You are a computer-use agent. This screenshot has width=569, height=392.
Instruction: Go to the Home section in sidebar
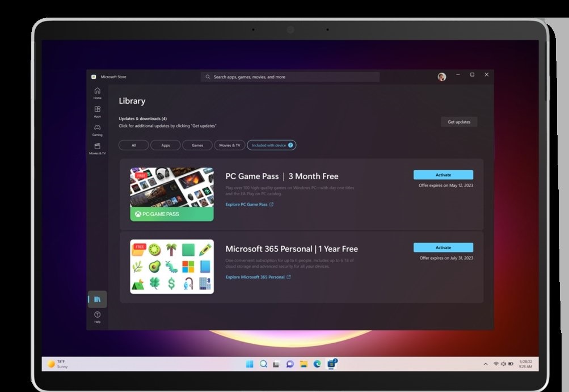click(x=97, y=93)
